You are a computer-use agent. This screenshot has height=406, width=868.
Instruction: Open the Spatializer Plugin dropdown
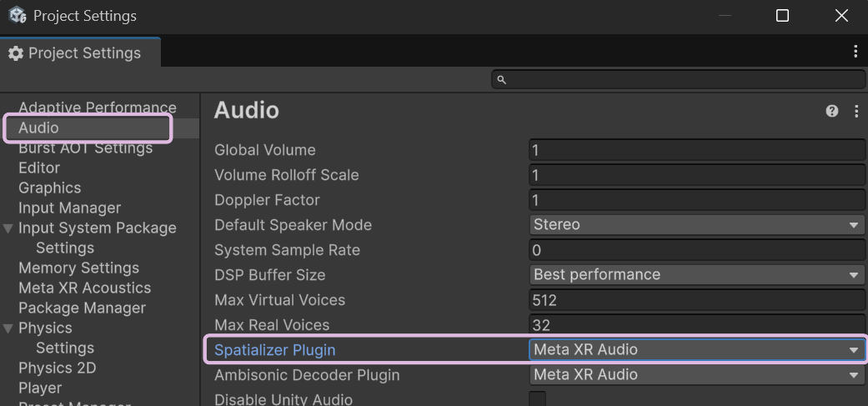[x=697, y=350]
